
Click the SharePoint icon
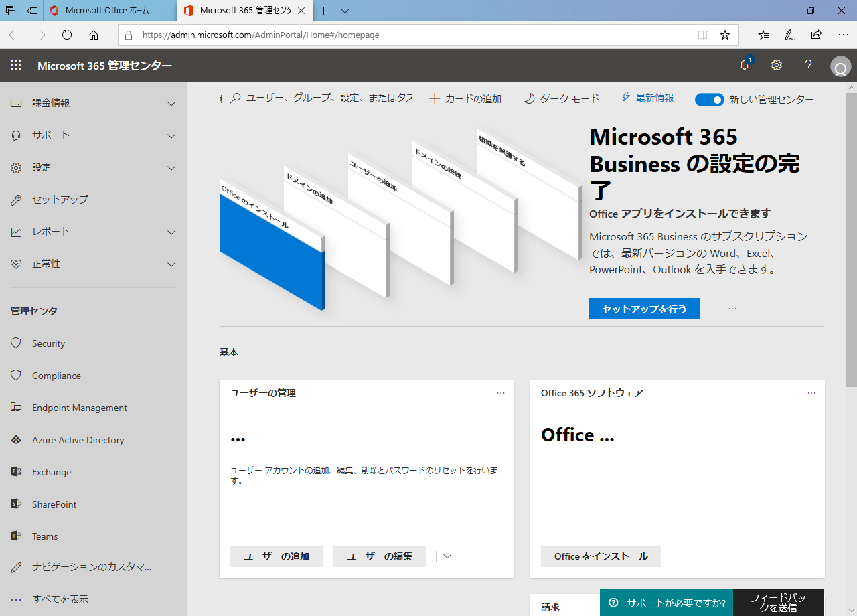(16, 504)
